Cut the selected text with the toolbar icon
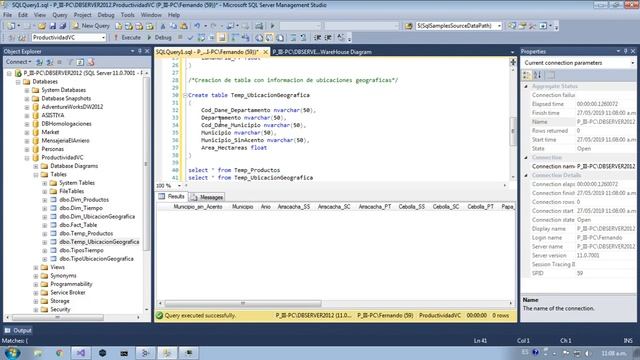Image resolution: width=640 pixels, height=360 pixels. (163, 26)
